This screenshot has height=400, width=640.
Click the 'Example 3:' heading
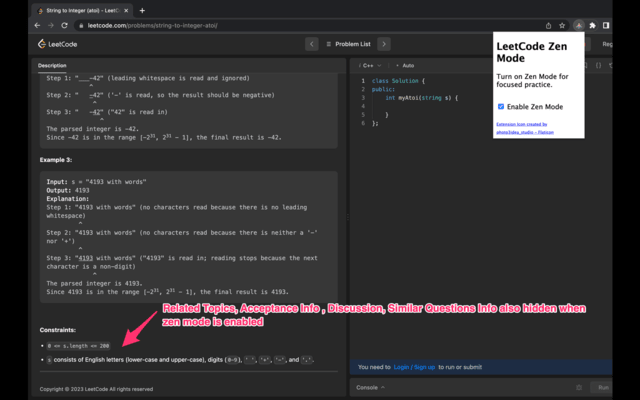(56, 160)
